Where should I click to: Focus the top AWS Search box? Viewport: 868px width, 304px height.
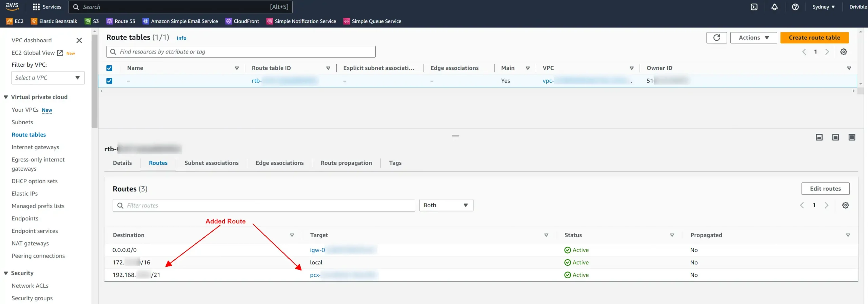tap(180, 7)
